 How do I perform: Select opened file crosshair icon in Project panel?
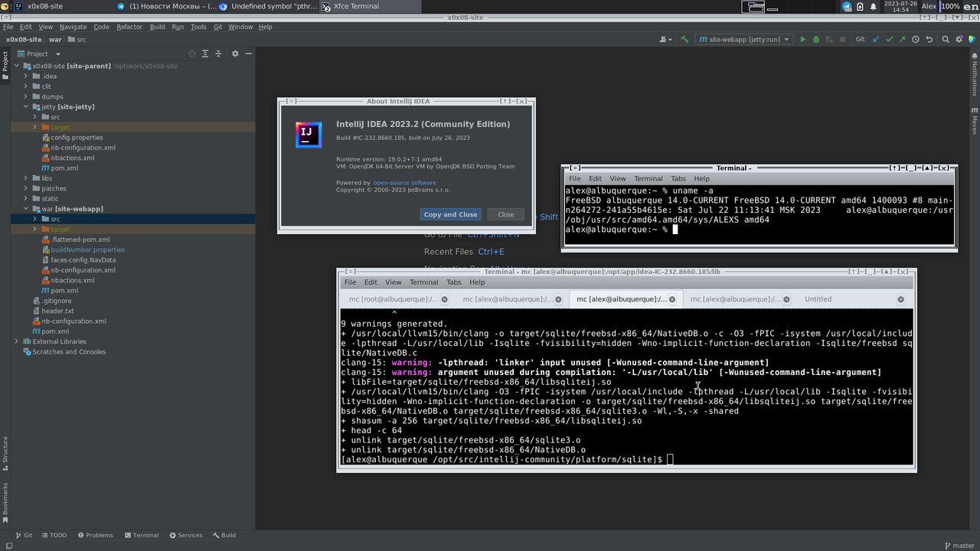click(x=192, y=54)
